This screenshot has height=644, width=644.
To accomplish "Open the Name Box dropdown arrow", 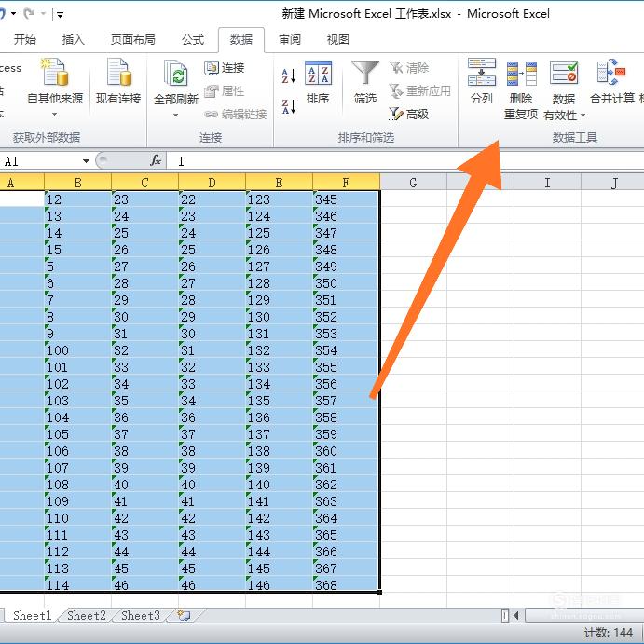I will tap(86, 161).
